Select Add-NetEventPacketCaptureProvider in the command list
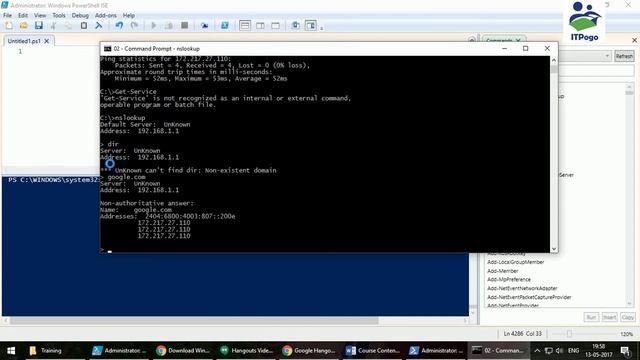Screen dimensions: 640x360 click(x=529, y=297)
